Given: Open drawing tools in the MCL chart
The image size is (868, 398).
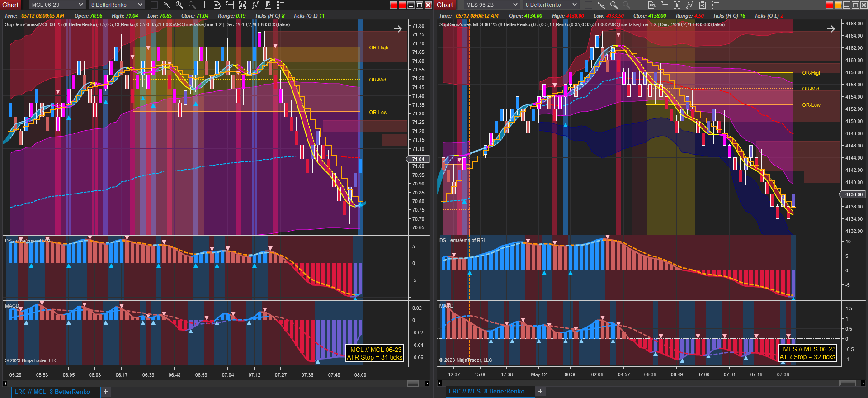Looking at the screenshot, I should (x=167, y=5).
